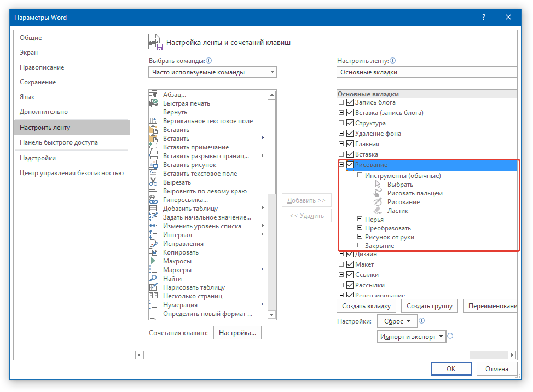
Task: Click the horizontal scrollbar at dialog bottom
Action: [x=325, y=355]
